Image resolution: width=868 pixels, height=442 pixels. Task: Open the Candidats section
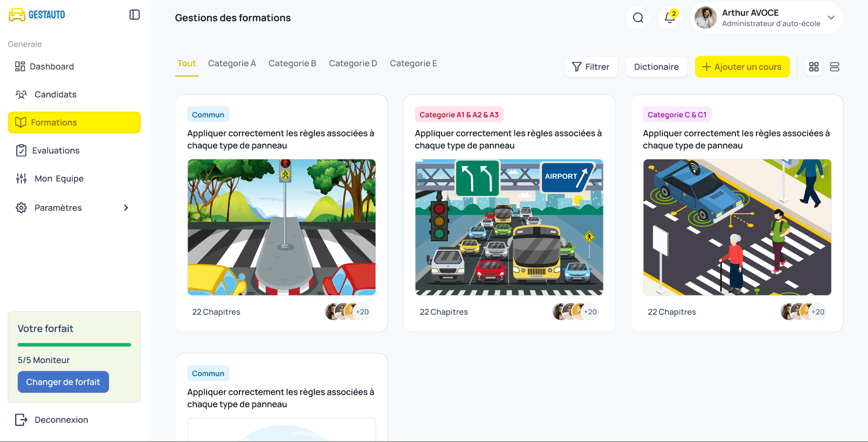click(55, 95)
